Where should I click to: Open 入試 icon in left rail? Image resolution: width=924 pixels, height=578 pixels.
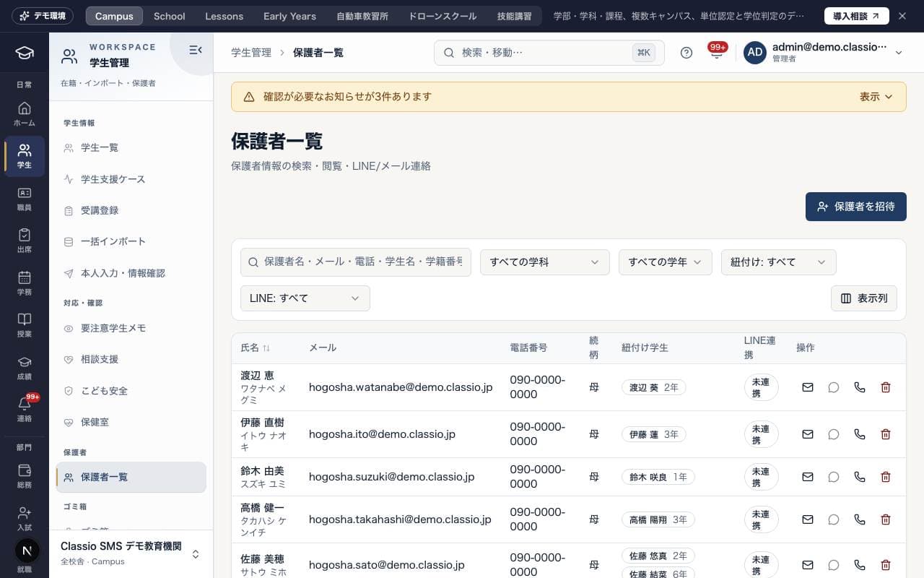[25, 518]
